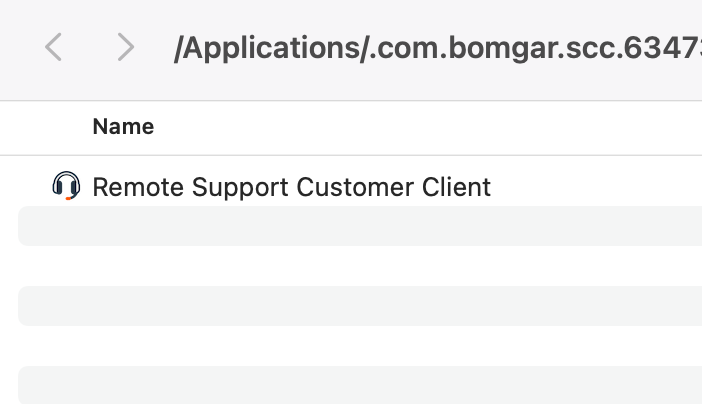Click blank toolbar space between the forward chevron and path
The width and height of the screenshot is (702, 404).
(154, 47)
